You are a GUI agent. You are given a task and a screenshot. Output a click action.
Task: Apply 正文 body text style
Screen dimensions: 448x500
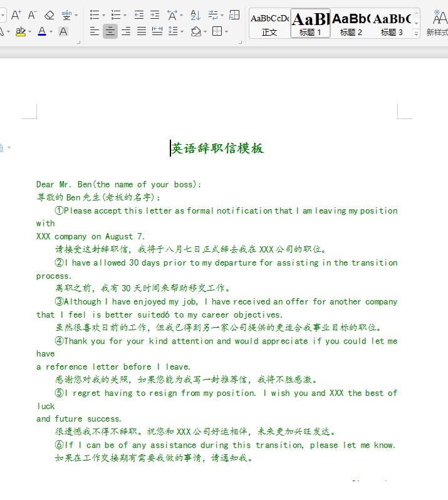[x=269, y=24]
